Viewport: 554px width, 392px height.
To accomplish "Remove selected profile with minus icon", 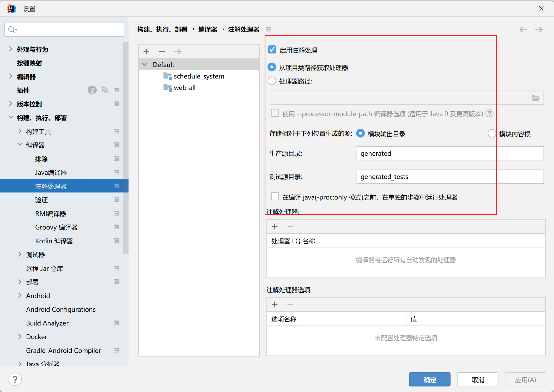I will [x=162, y=51].
